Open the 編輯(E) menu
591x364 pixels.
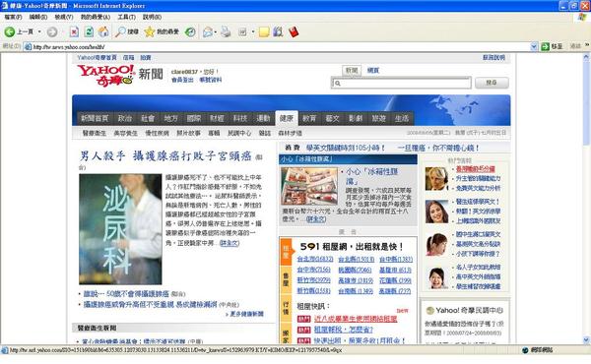click(38, 18)
